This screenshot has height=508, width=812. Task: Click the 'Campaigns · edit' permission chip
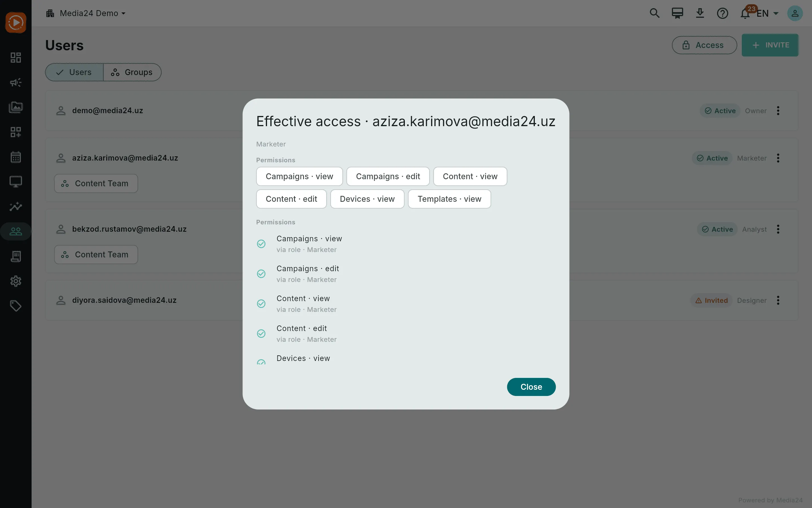point(388,176)
